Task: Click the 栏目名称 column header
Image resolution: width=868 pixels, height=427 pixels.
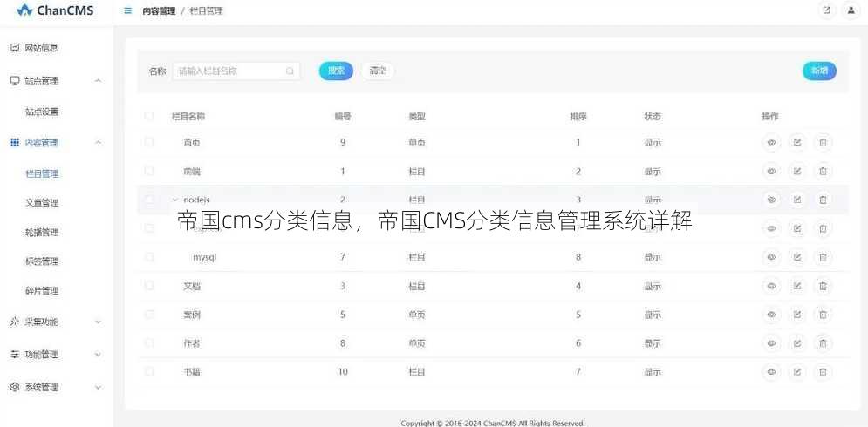Action: point(188,117)
